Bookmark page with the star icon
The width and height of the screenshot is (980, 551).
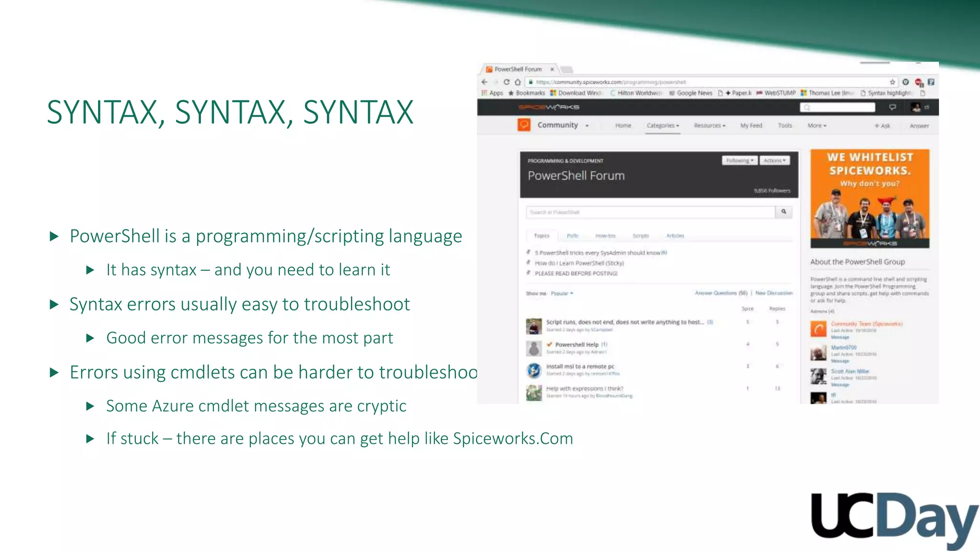[892, 82]
